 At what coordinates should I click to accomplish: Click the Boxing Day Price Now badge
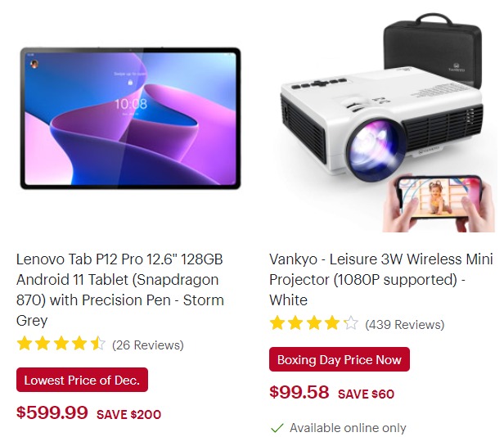tap(340, 359)
